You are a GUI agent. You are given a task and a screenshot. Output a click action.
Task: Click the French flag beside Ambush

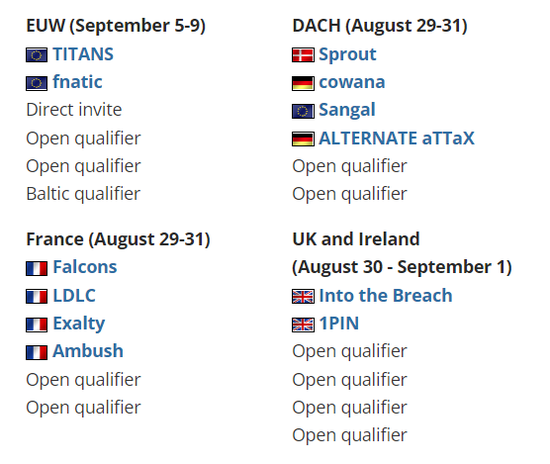(36, 352)
